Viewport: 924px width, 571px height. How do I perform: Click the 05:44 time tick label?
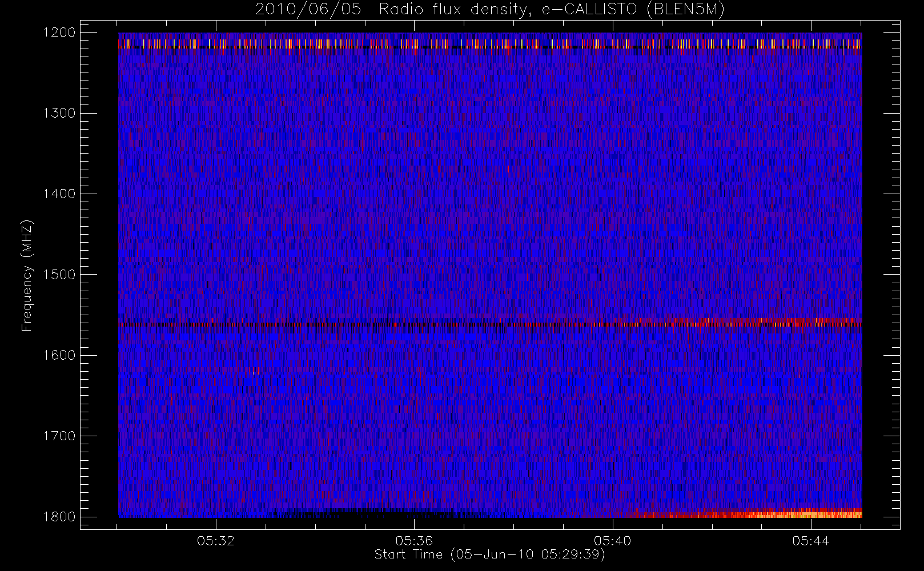coord(811,541)
